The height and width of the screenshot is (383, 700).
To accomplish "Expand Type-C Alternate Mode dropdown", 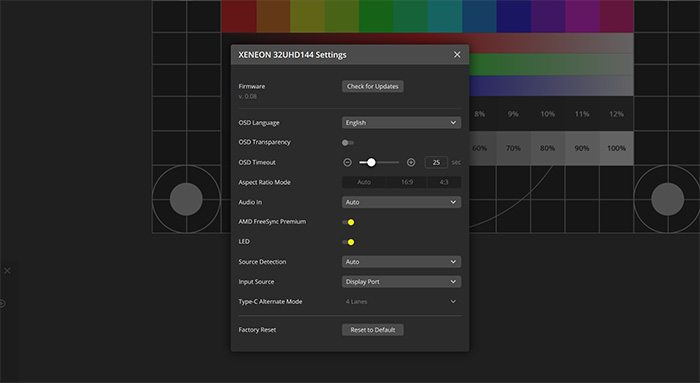I will tap(401, 301).
